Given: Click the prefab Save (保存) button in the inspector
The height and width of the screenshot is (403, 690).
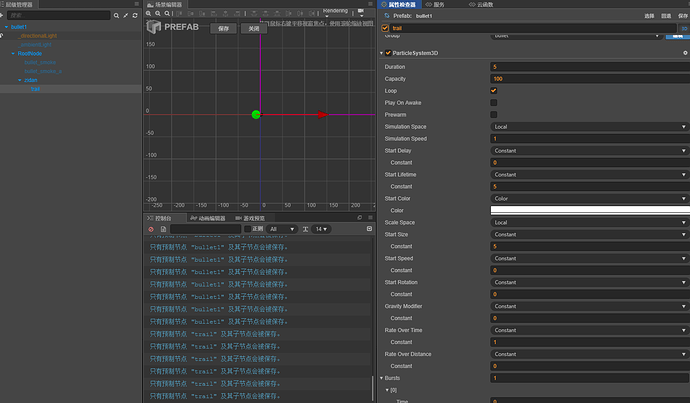Looking at the screenshot, I should coord(683,16).
